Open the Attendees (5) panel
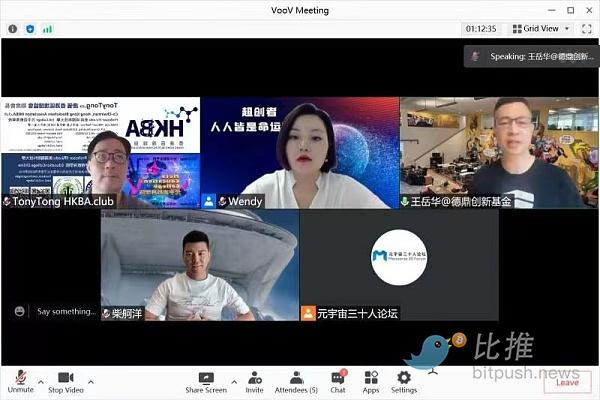 pyautogui.click(x=296, y=383)
